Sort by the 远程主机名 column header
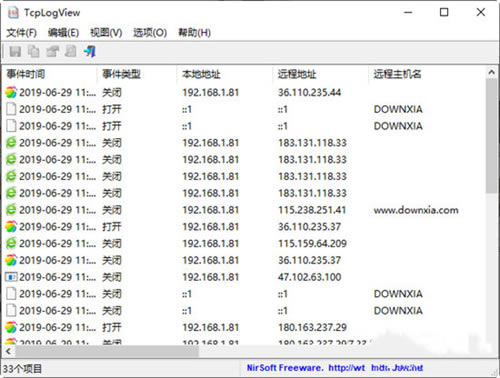 427,74
